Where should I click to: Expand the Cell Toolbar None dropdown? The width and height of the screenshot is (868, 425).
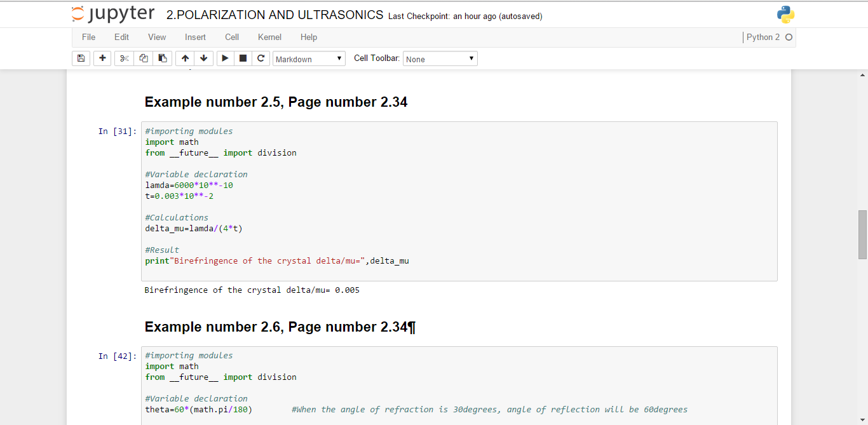440,59
